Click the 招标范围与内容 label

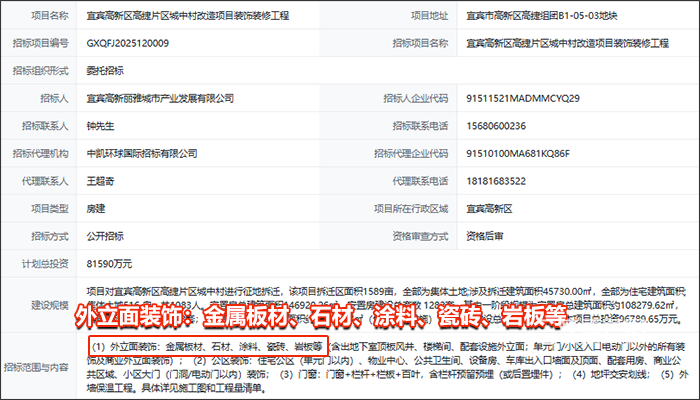click(36, 367)
